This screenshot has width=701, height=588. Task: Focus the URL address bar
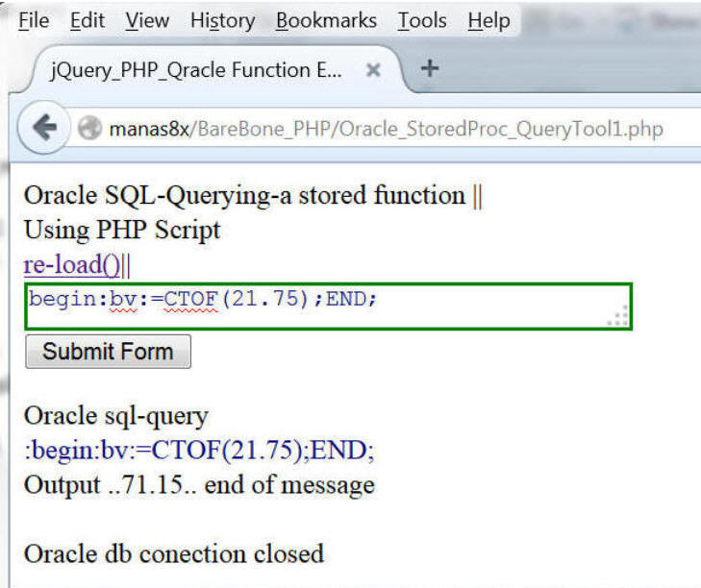click(386, 129)
